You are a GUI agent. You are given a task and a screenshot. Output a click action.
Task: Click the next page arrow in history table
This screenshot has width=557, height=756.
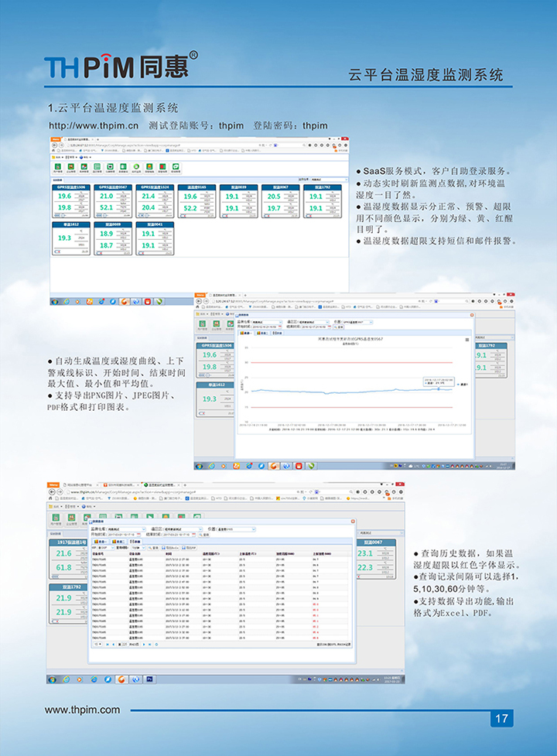pos(144,643)
